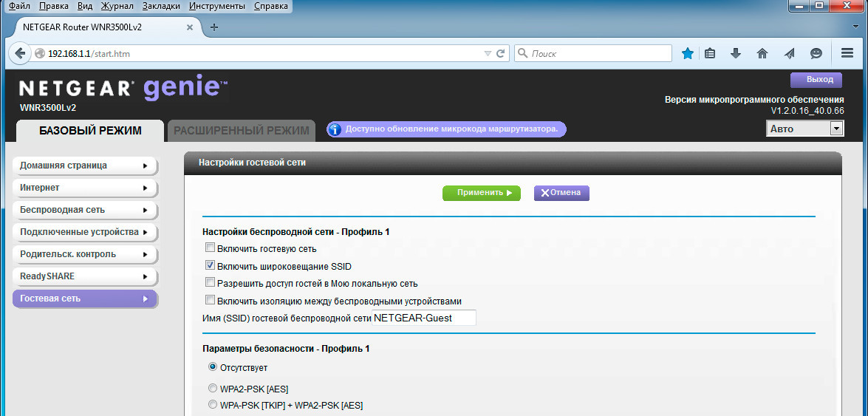Open the downloads arrow icon
868x416 pixels.
[736, 53]
